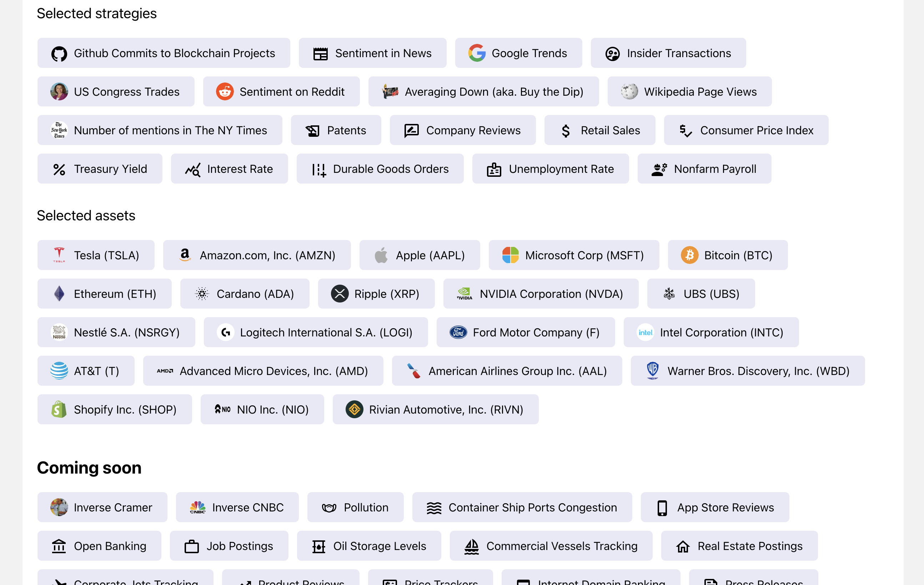This screenshot has height=585, width=924.
Task: Click the NY Times logo icon
Action: (x=59, y=130)
